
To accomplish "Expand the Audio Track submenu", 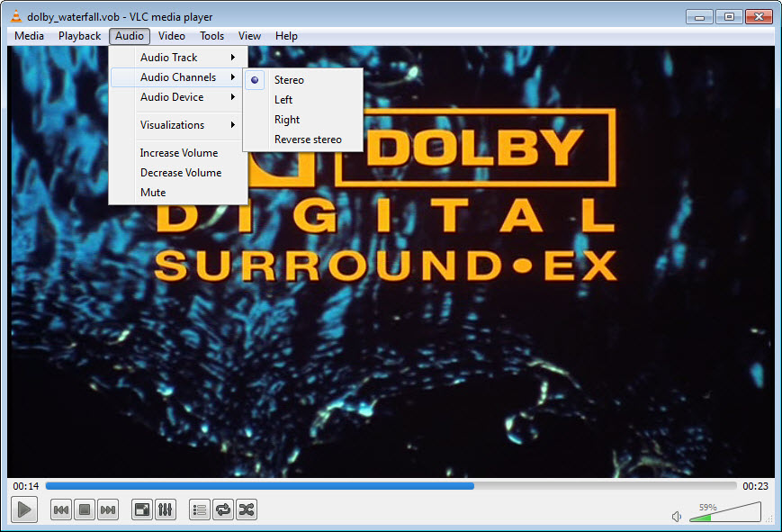I will 178,58.
